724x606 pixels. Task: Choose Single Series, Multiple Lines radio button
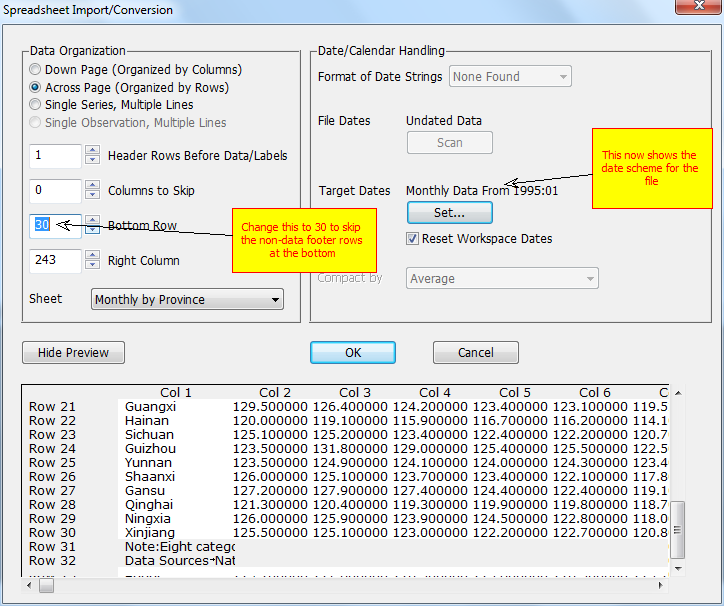pyautogui.click(x=36, y=105)
